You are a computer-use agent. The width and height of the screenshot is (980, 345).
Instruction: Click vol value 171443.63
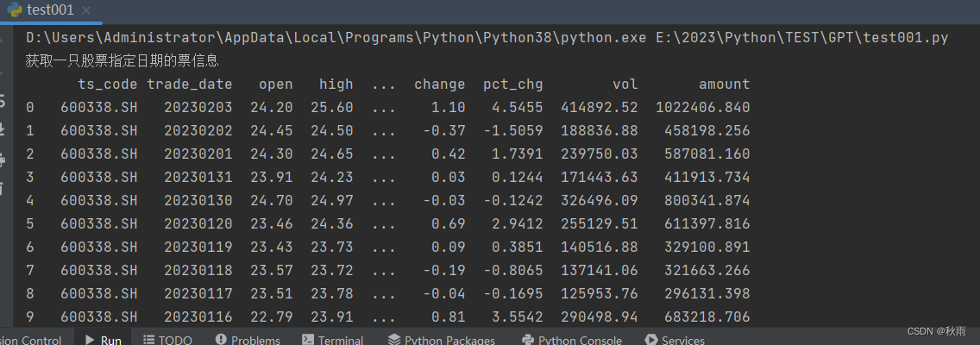[x=600, y=178]
